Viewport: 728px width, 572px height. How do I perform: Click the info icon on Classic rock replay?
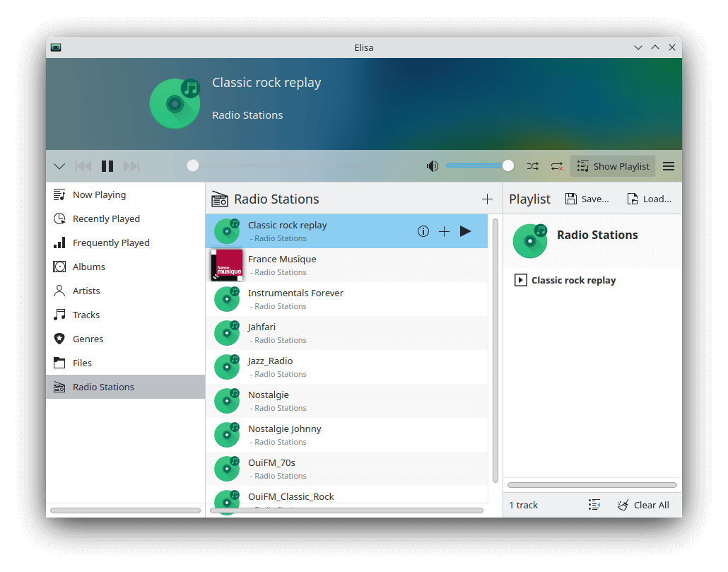coord(423,231)
